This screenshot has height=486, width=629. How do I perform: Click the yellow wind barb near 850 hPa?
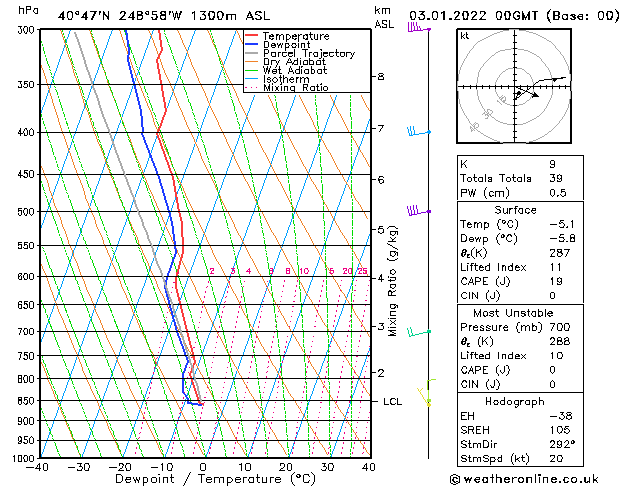424,397
